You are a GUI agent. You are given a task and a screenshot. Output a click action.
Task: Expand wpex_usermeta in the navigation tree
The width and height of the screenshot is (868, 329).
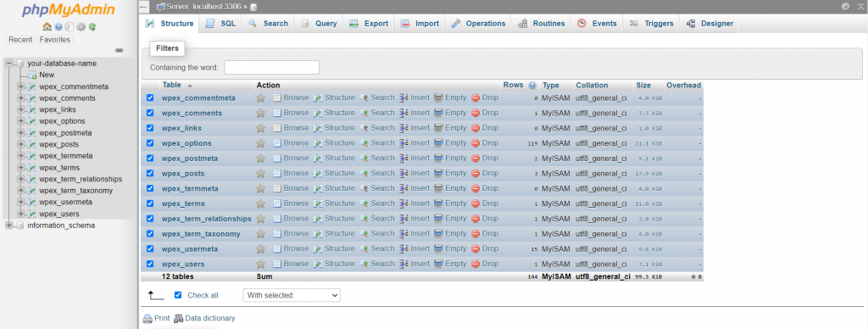(x=21, y=202)
